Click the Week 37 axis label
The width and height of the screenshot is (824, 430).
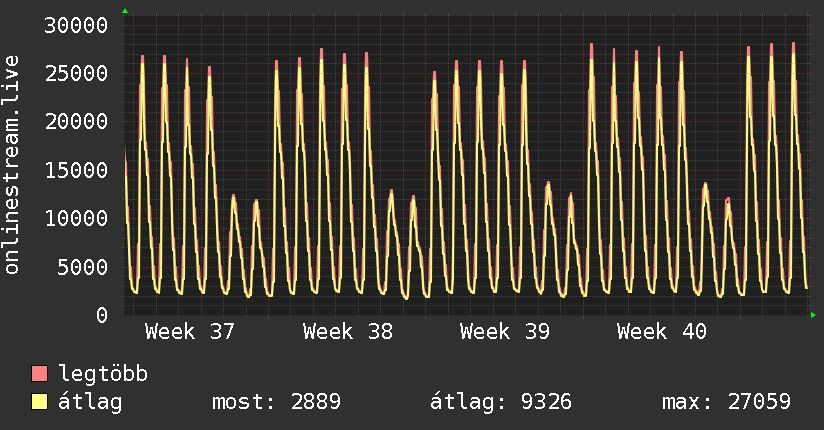(190, 332)
